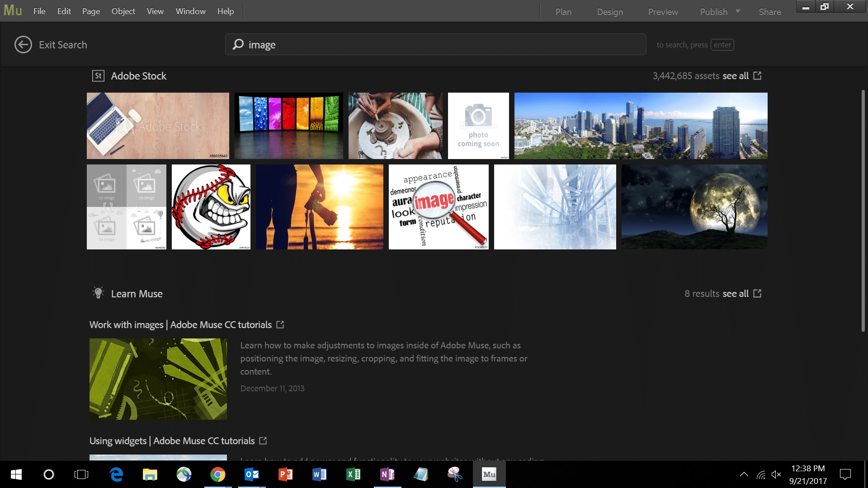Click the back arrow to exit search

(23, 44)
